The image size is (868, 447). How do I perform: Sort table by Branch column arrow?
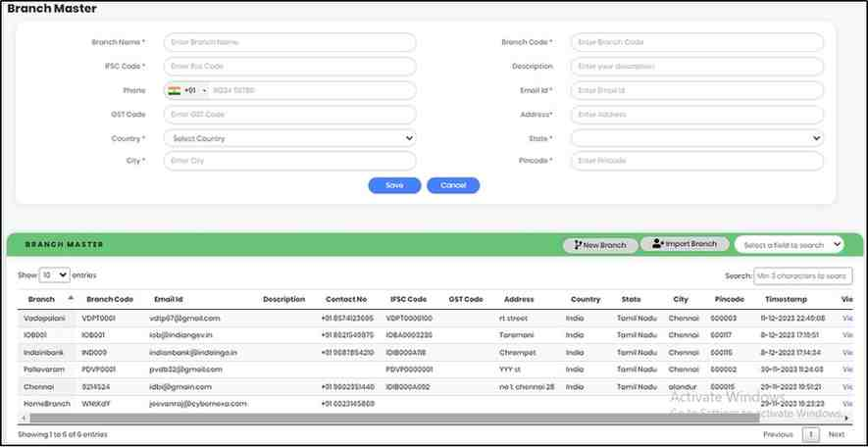(x=71, y=298)
